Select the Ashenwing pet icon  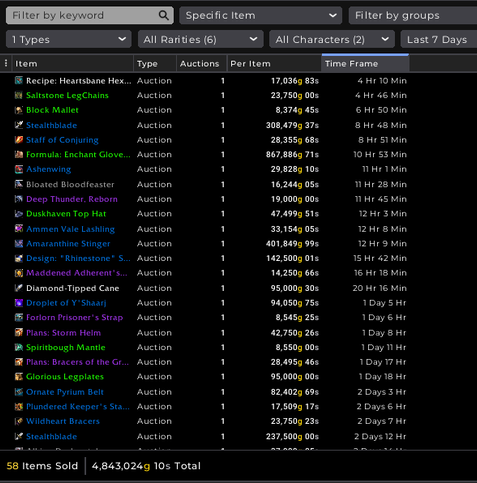[19, 169]
